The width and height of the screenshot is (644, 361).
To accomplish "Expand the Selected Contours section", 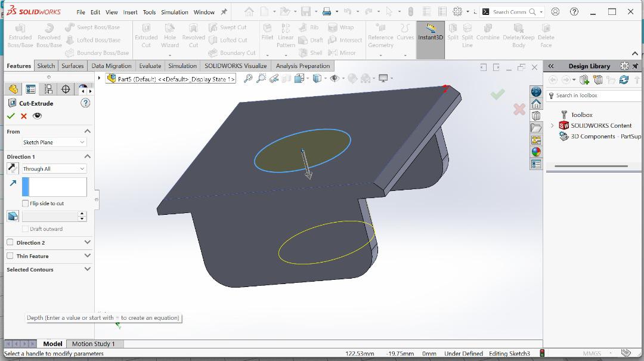I will [87, 269].
